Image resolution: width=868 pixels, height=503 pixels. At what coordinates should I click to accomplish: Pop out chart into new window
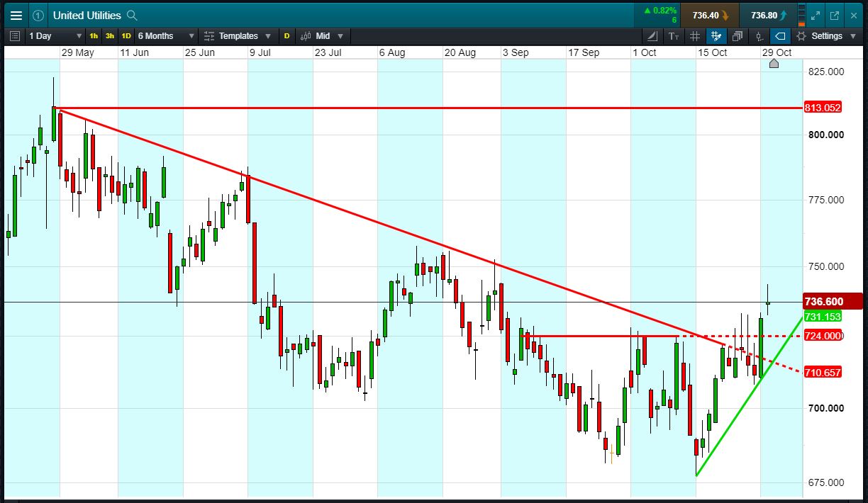tap(835, 15)
